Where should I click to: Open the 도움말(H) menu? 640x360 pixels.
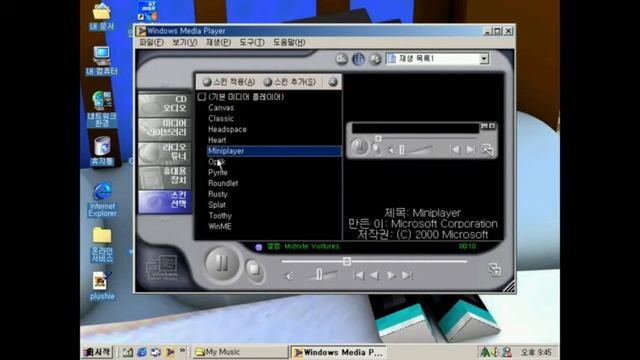click(x=289, y=42)
